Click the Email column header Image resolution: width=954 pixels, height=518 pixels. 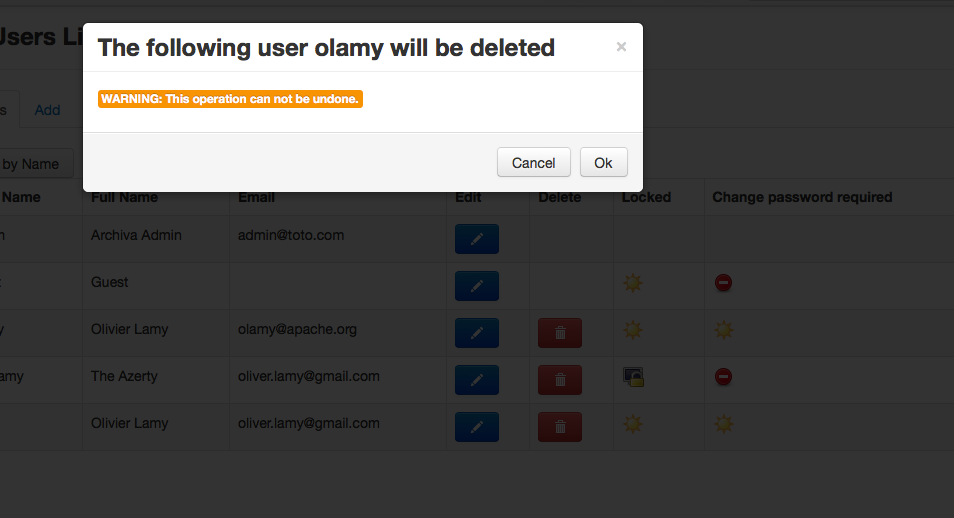coord(257,197)
